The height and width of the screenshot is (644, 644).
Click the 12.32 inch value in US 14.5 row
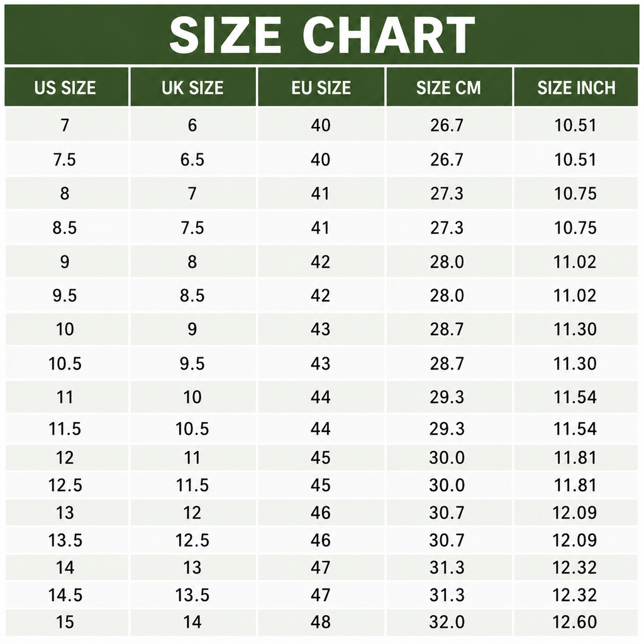pyautogui.click(x=576, y=595)
